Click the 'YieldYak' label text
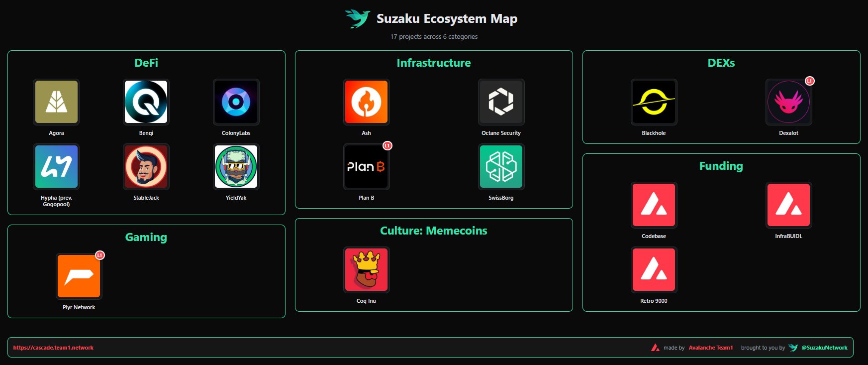Screen dimensions: 868x365 coord(236,198)
